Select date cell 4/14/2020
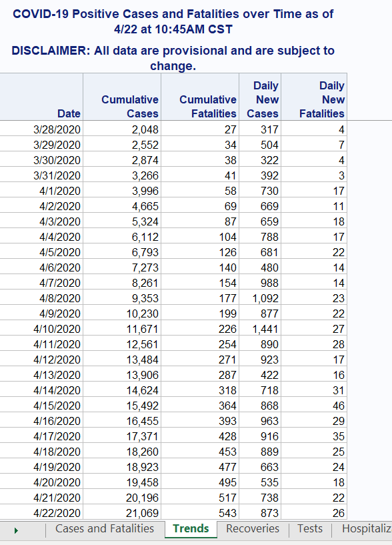Image resolution: width=392 pixels, height=545 pixels. tap(41, 390)
